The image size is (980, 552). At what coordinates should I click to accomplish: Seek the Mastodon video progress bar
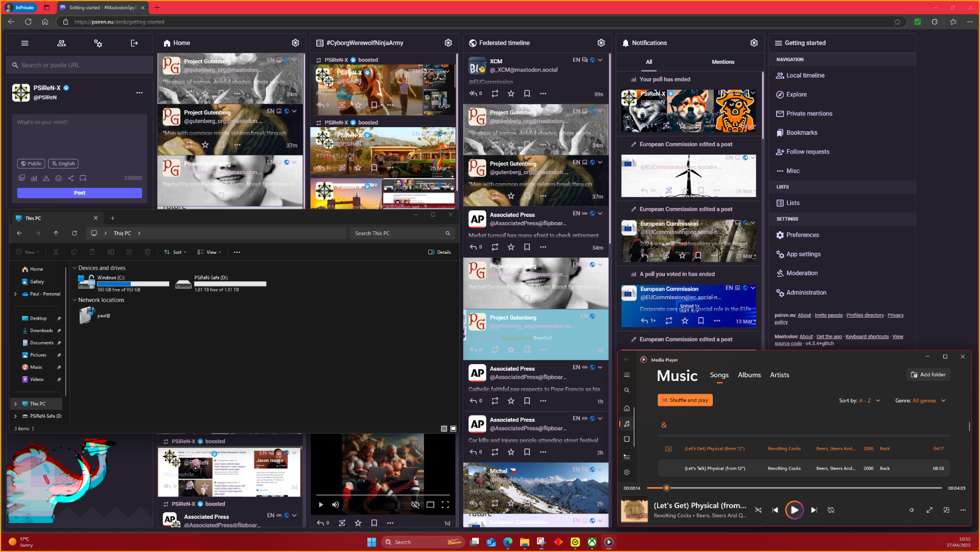[x=383, y=495]
